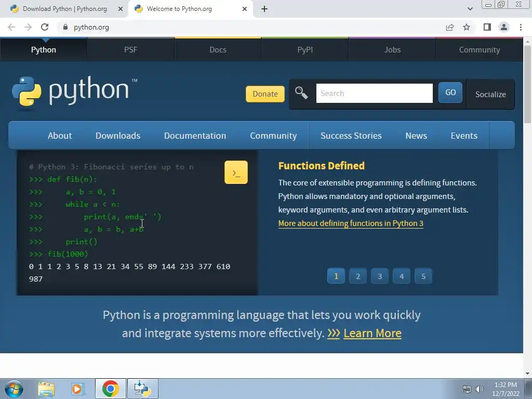Toggle the Chrome side panel icon
Viewport: 532px width, 399px height.
[487, 27]
